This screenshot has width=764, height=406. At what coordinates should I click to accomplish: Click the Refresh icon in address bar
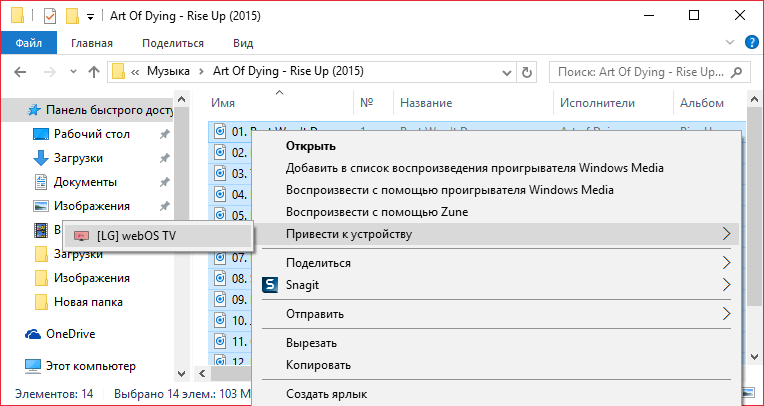[529, 72]
